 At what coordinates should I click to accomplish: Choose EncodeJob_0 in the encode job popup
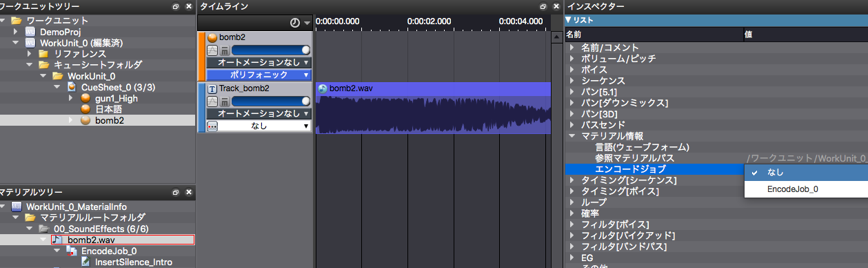806,189
